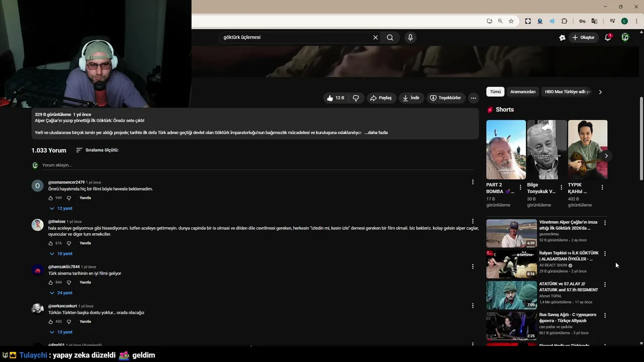Open ATATÜRK ve 57.ALAY video thumbnail
The height and width of the screenshot is (362, 644).
point(512,295)
